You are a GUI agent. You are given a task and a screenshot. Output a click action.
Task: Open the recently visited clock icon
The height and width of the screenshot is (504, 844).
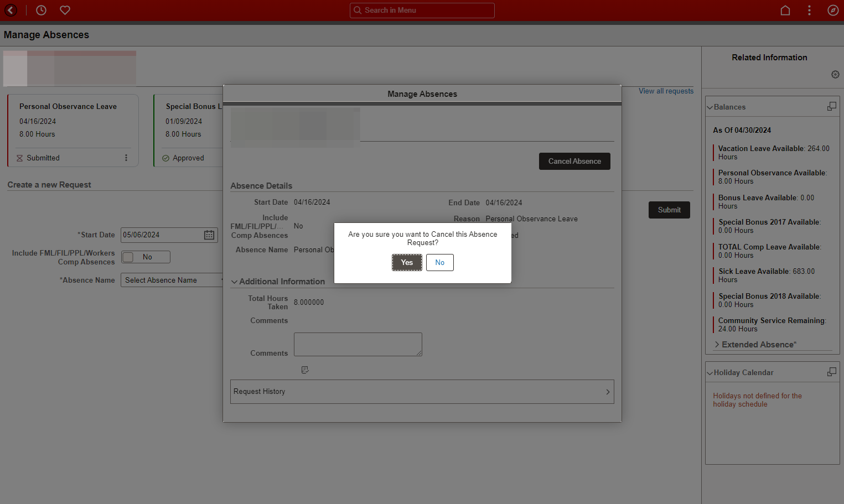coord(41,10)
